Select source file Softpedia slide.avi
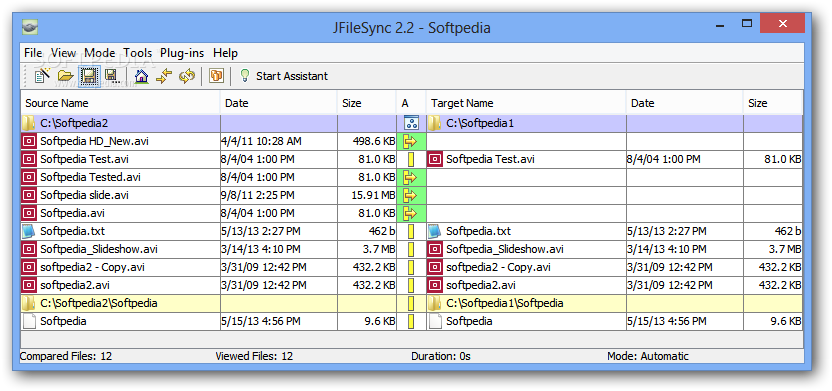This screenshot has width=832, height=391. [x=84, y=195]
